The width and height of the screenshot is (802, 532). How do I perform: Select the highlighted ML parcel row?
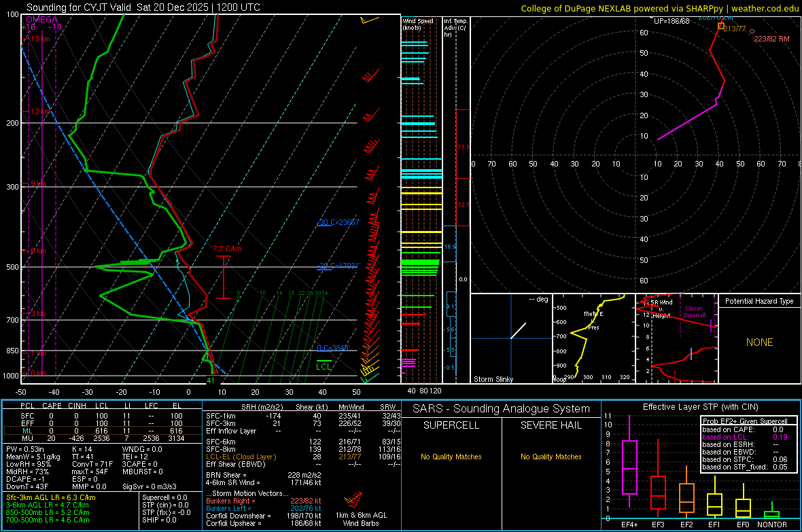(x=102, y=431)
